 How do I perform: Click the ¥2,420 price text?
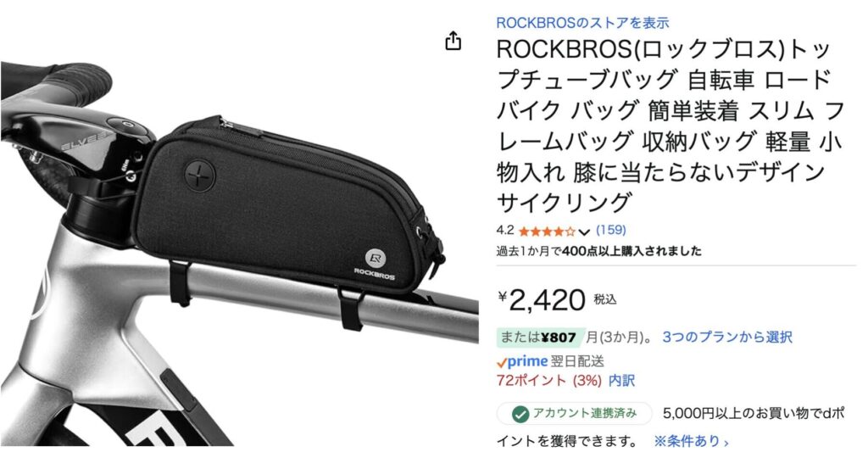point(542,299)
